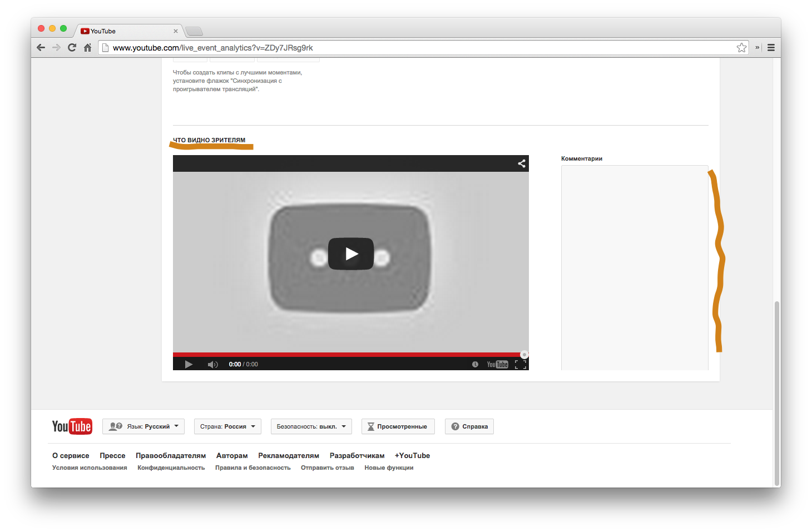
Task: Click the Просмотренные history button
Action: click(x=398, y=426)
